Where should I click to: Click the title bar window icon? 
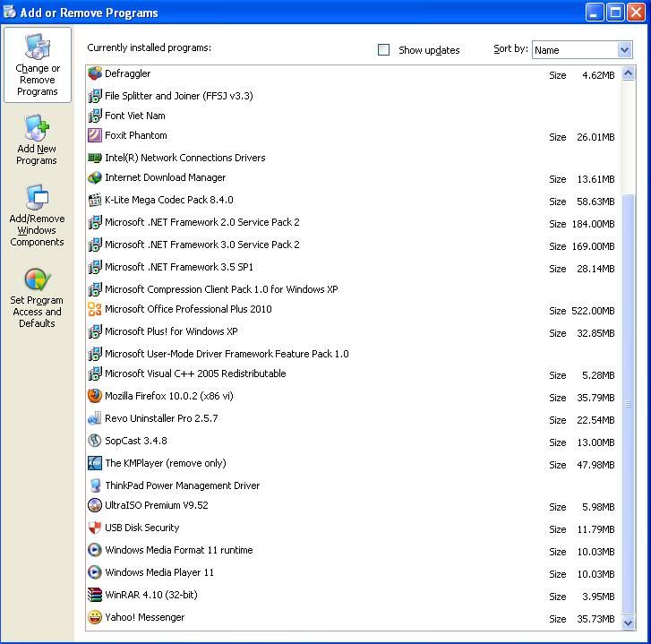coord(9,12)
